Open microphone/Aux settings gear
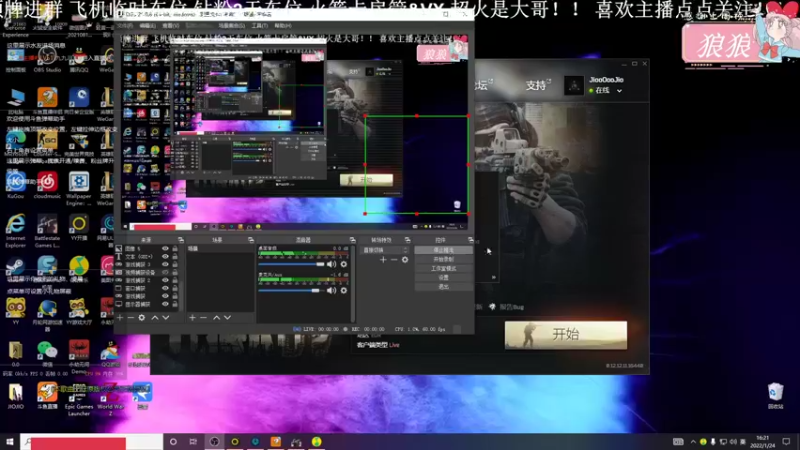The width and height of the screenshot is (800, 450). point(343,290)
